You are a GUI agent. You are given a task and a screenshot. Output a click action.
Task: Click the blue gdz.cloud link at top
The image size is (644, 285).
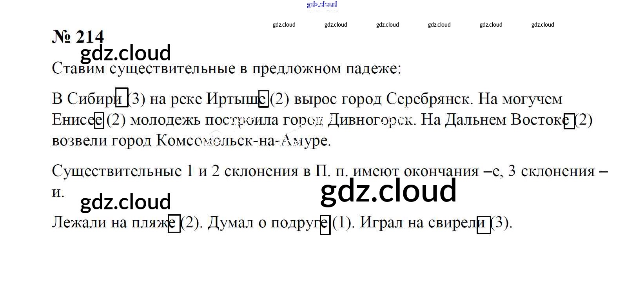tap(322, 5)
